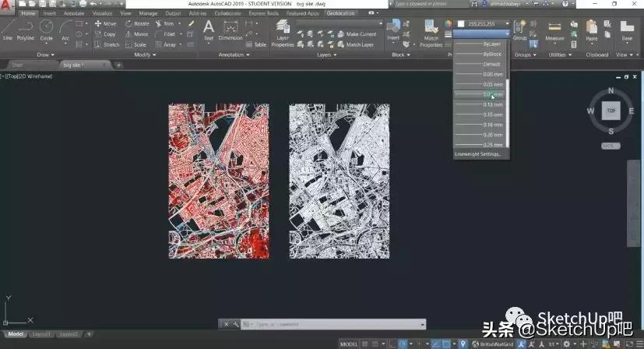This screenshot has height=349, width=644.
Task: Select 0.05 mm lineweight in list
Action: [x=492, y=84]
